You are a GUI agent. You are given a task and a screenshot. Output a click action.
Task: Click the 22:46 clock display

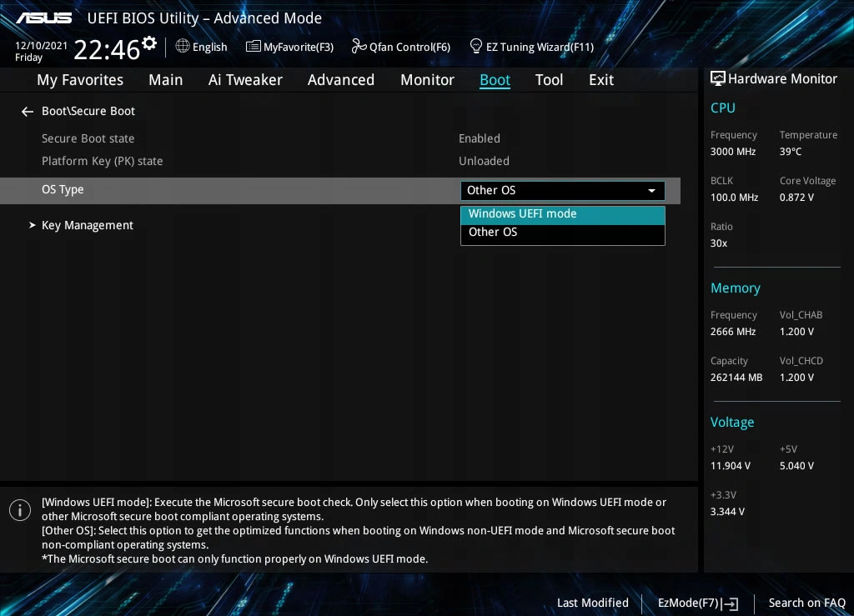(x=107, y=49)
